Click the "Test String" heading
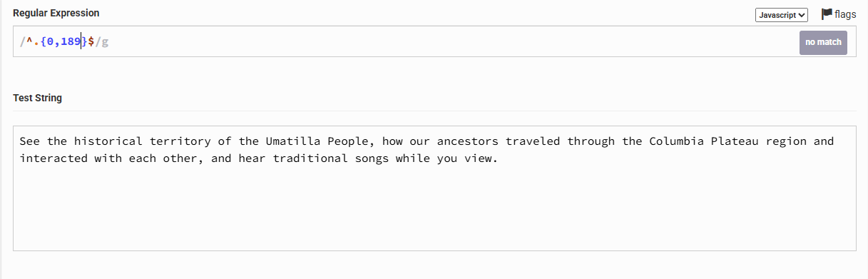868x279 pixels. (37, 98)
